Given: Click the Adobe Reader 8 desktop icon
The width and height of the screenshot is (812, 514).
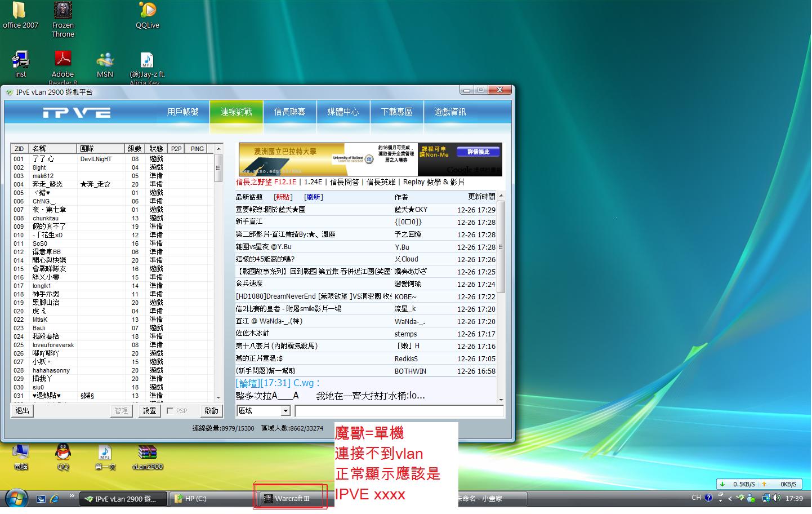Looking at the screenshot, I should (63, 60).
